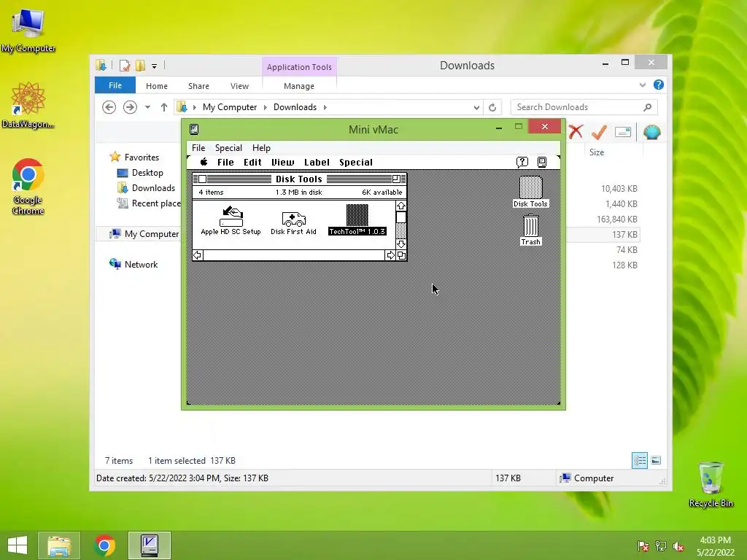Open Mini vMac's Special menu under title bar

tap(228, 147)
